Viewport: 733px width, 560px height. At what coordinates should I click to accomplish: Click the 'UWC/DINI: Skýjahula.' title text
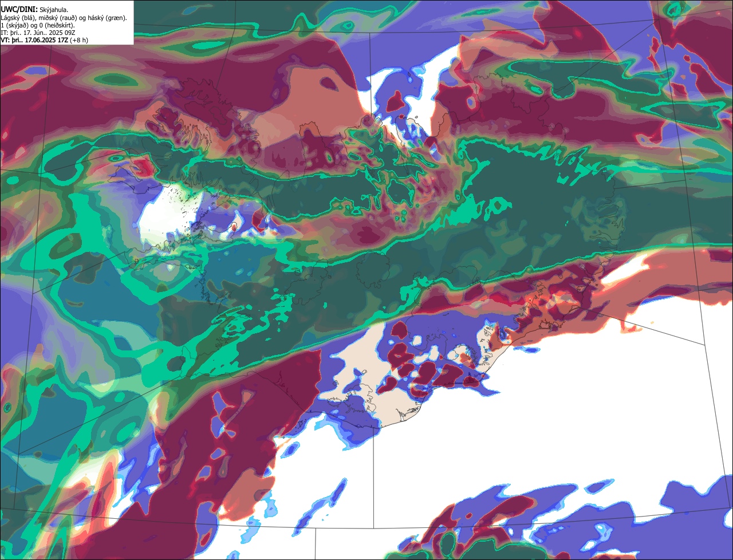[34, 10]
